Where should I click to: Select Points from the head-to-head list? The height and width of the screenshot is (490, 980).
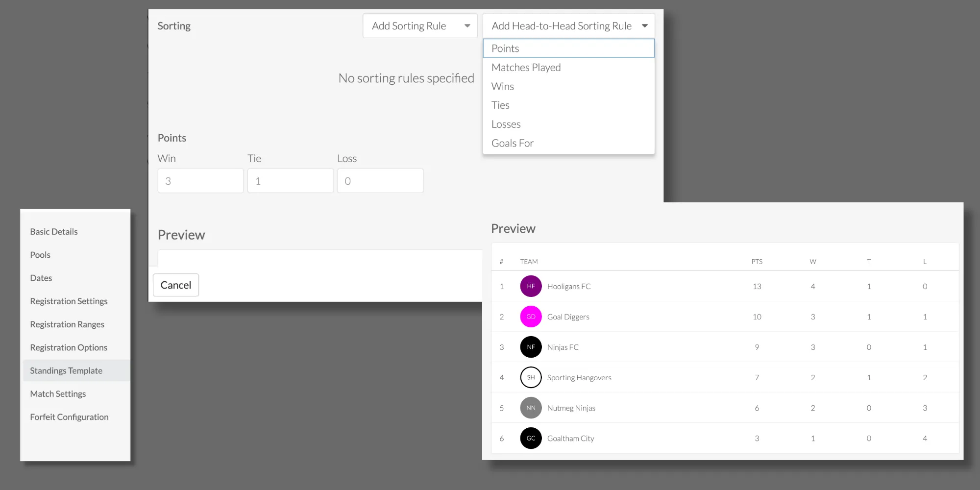point(568,49)
